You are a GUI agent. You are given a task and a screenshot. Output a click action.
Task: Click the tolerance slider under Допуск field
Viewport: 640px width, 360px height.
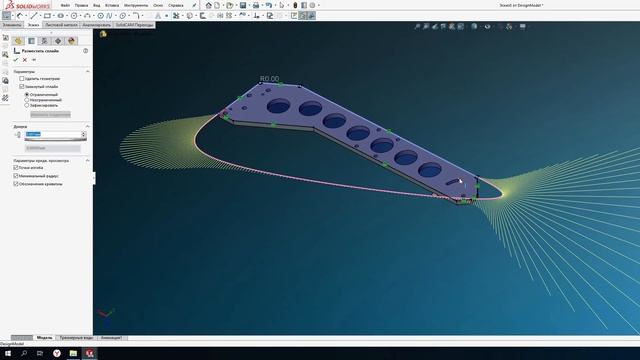(x=56, y=140)
